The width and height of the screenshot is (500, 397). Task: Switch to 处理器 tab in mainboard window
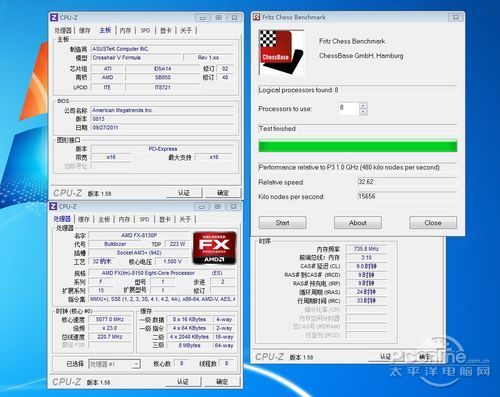click(63, 30)
